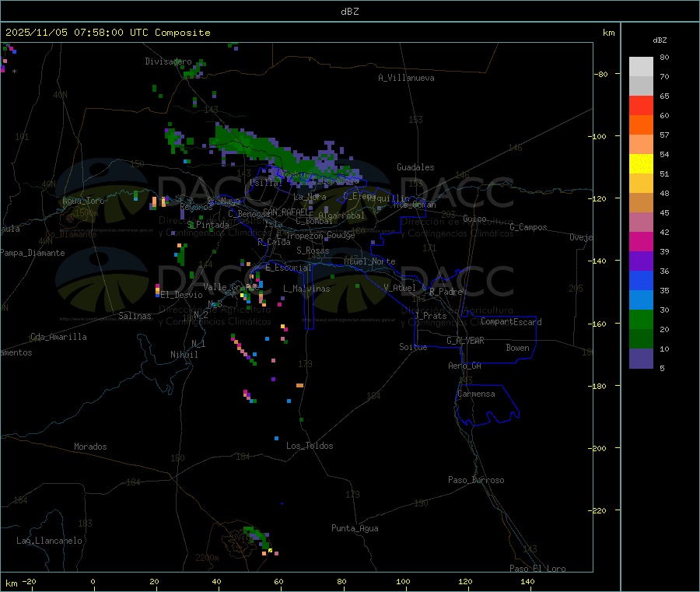This screenshot has width=700, height=592.
Task: Click the Divisadero map label
Action: [168, 61]
